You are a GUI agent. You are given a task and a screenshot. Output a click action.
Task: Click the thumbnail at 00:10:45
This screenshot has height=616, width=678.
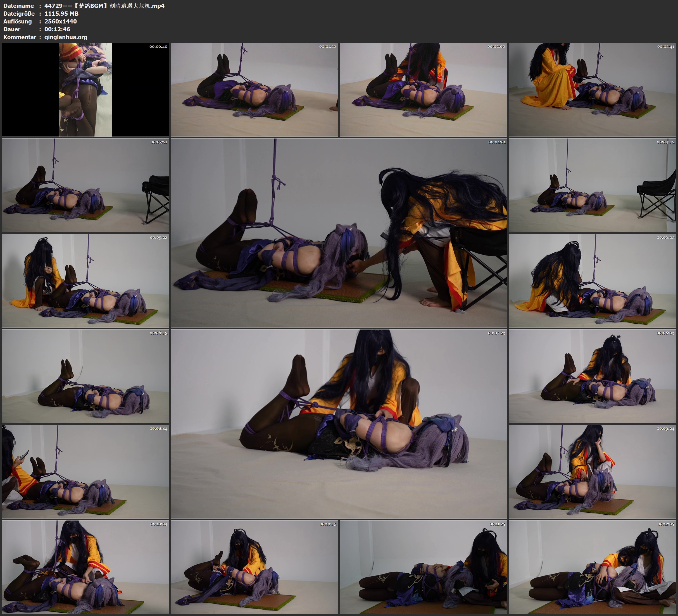(254, 567)
